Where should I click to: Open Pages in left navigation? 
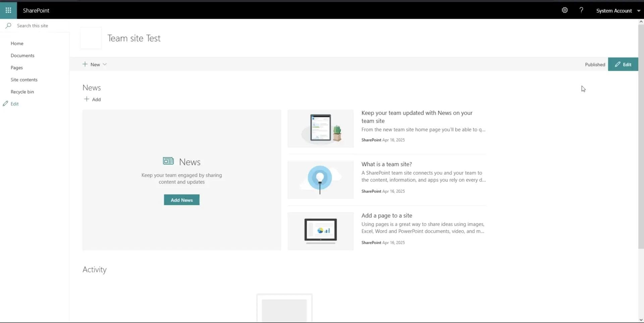point(16,68)
